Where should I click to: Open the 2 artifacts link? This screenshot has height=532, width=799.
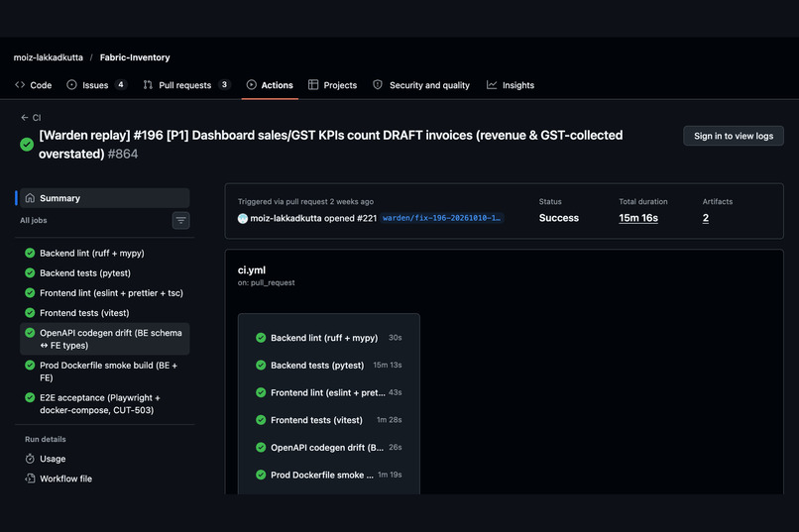point(705,218)
